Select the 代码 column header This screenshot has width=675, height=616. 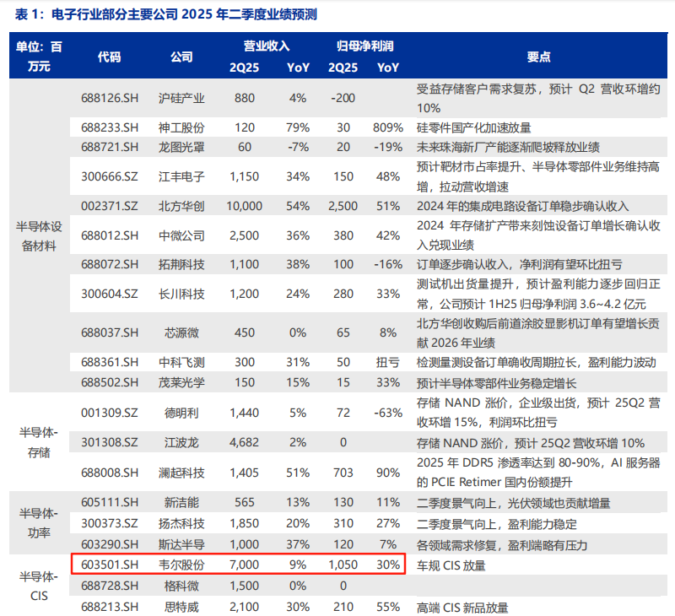click(109, 57)
